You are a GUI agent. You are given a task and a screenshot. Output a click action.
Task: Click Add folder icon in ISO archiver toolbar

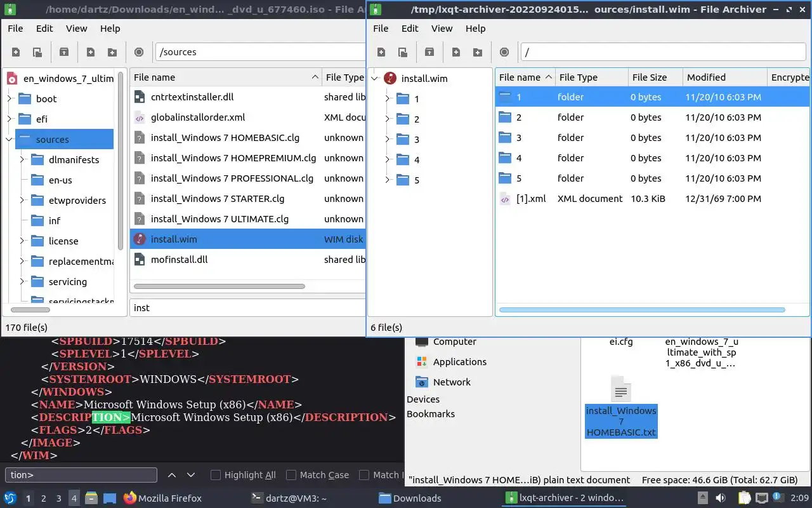112,52
